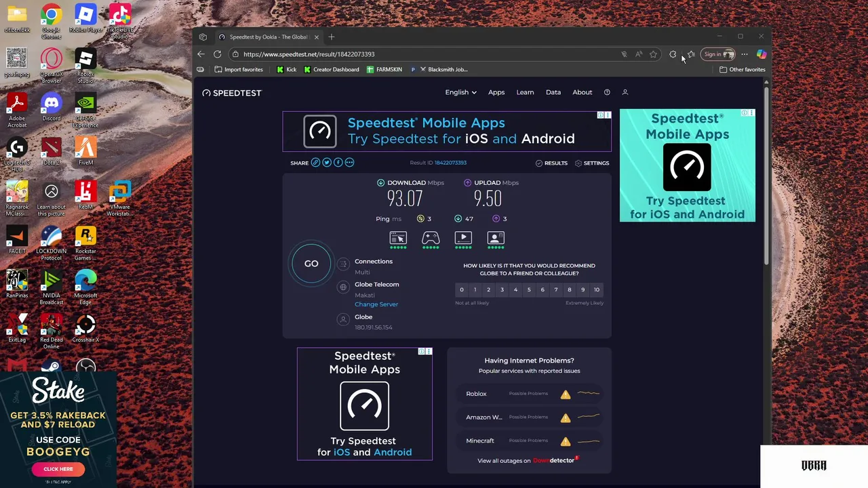Open Edge settings and more menu
Viewport: 868px width, 488px height.
[745, 54]
